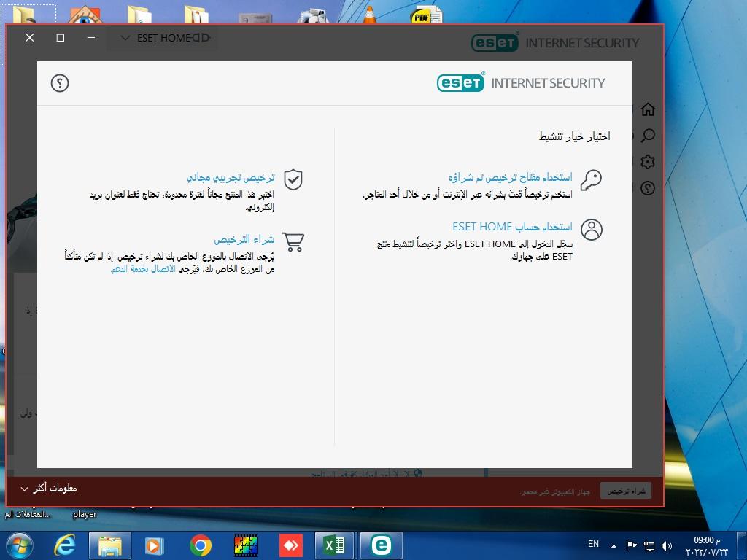Open the VLC cone icon on the desktop
Viewport: 747px width, 560px height.
point(369,15)
